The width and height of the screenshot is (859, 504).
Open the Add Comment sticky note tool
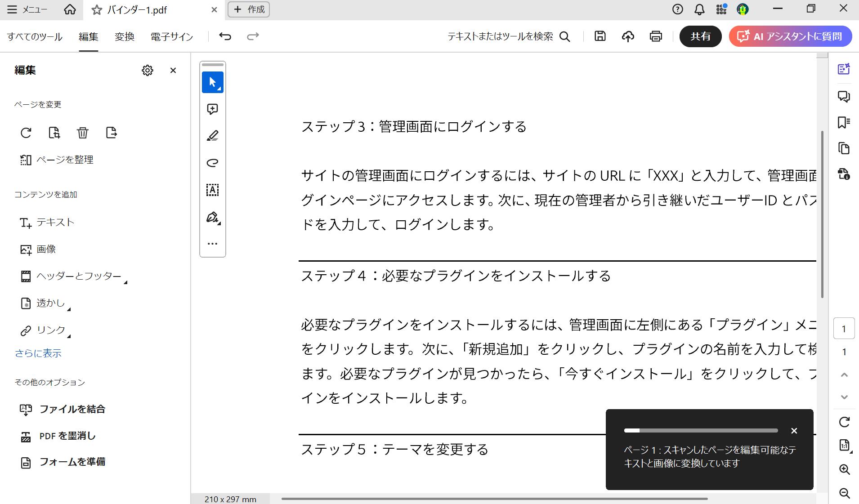[x=212, y=109]
